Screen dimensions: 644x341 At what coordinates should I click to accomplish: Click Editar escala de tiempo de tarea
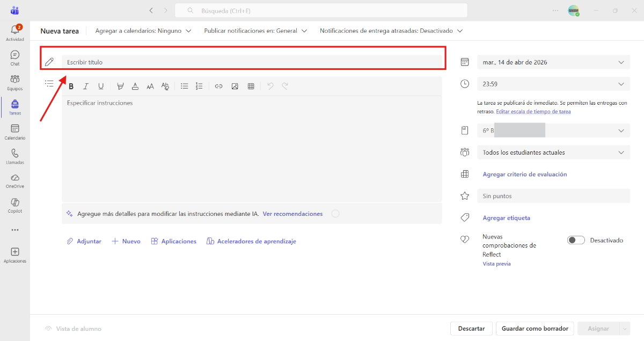click(533, 112)
